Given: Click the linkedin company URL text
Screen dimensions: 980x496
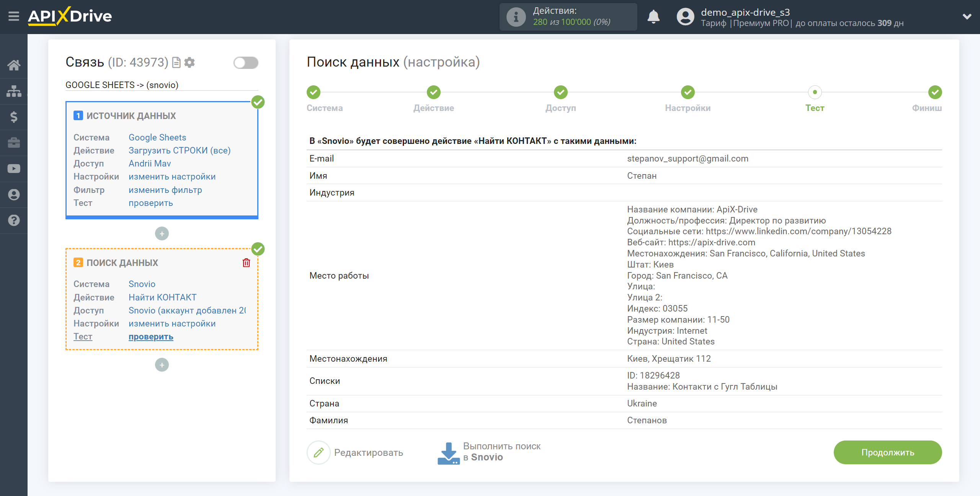Looking at the screenshot, I should [799, 231].
